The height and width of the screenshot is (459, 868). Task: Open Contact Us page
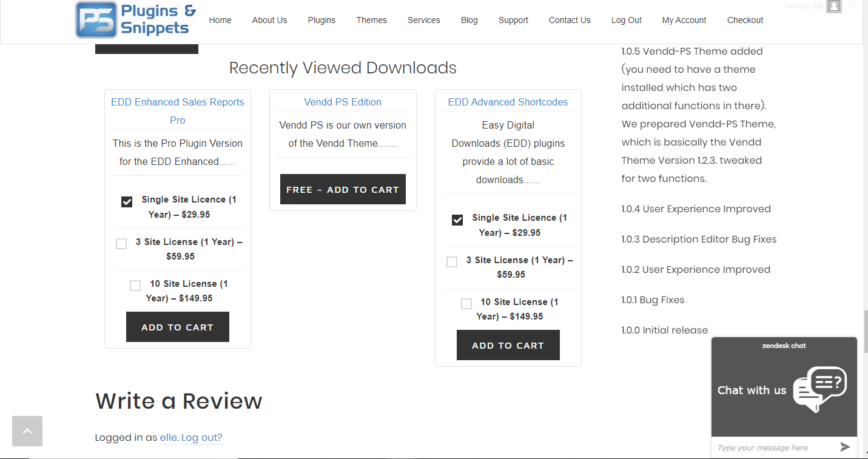pyautogui.click(x=570, y=20)
